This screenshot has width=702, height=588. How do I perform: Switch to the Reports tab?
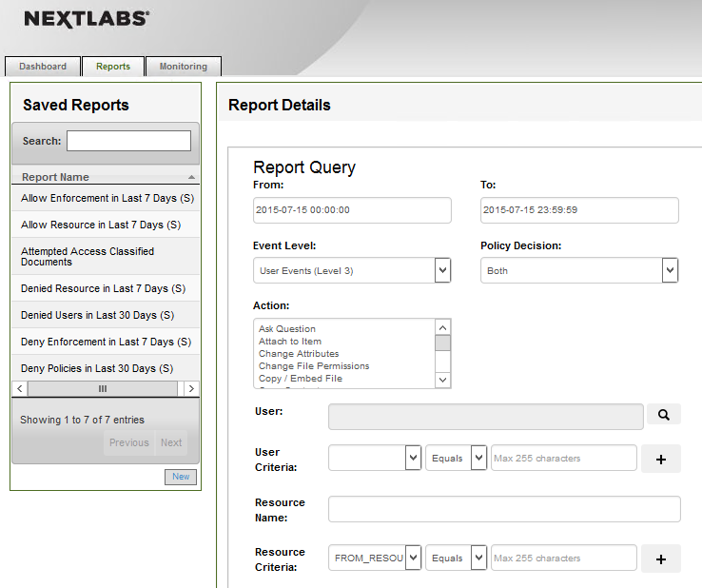pos(113,67)
